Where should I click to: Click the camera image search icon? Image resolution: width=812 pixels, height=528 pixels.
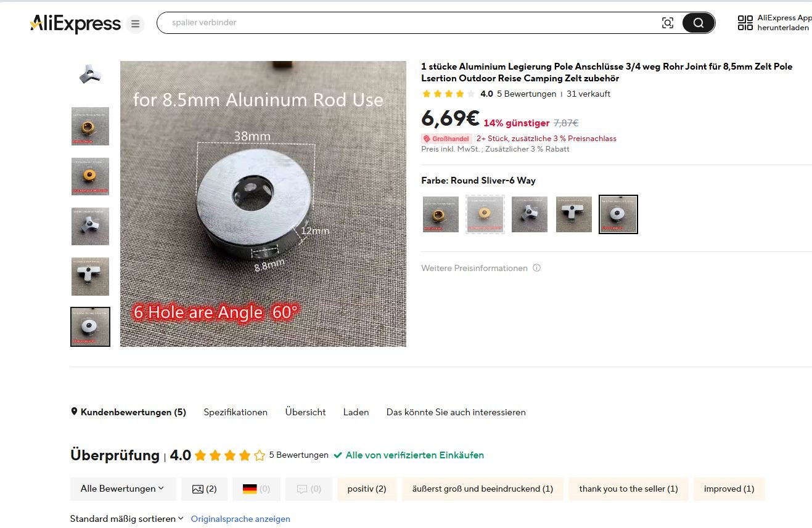[667, 23]
